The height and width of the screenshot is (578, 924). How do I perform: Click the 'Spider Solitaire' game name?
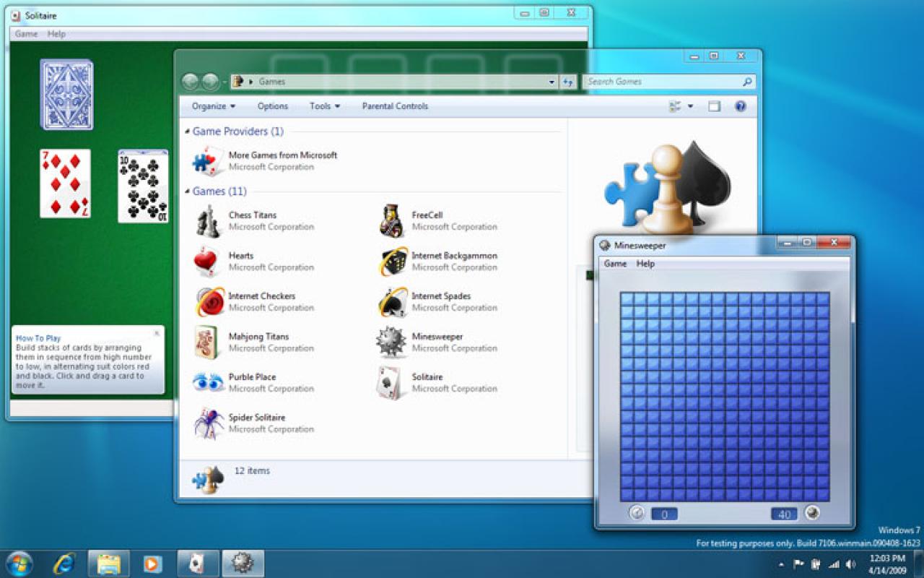click(x=257, y=418)
